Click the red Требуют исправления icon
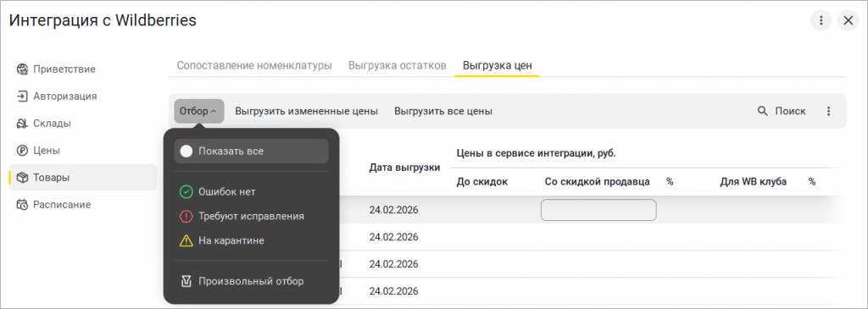The width and height of the screenshot is (868, 309). (x=186, y=216)
